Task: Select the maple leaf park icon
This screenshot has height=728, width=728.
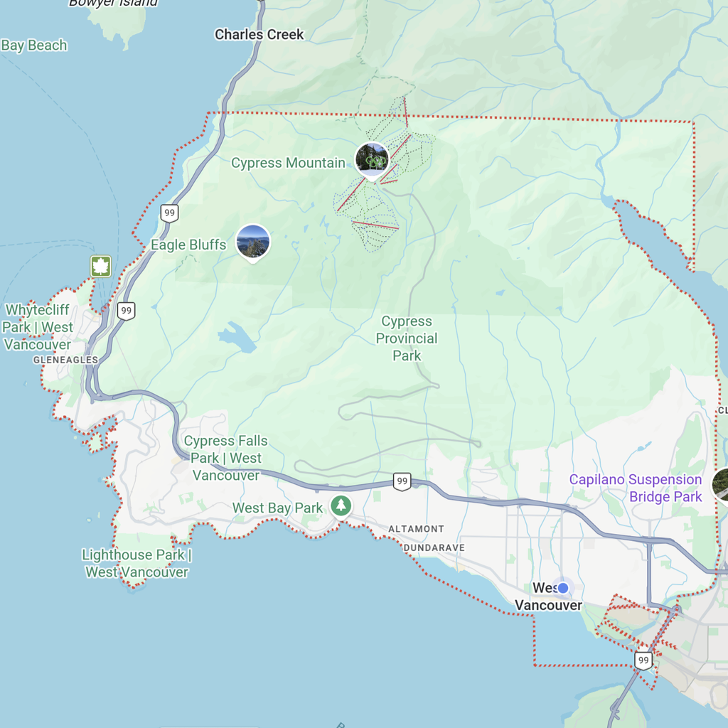Action: click(x=101, y=267)
